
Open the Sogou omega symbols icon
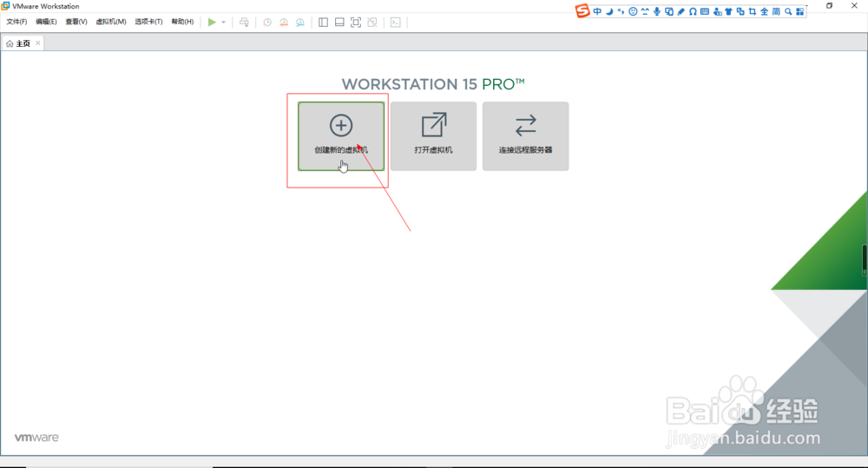click(x=693, y=11)
